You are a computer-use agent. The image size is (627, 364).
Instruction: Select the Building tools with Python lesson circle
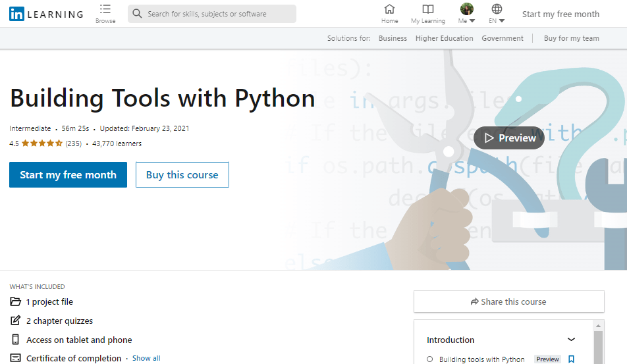tap(429, 359)
